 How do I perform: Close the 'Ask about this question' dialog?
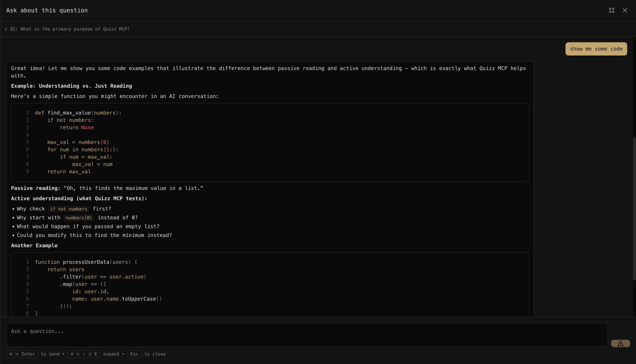click(625, 10)
